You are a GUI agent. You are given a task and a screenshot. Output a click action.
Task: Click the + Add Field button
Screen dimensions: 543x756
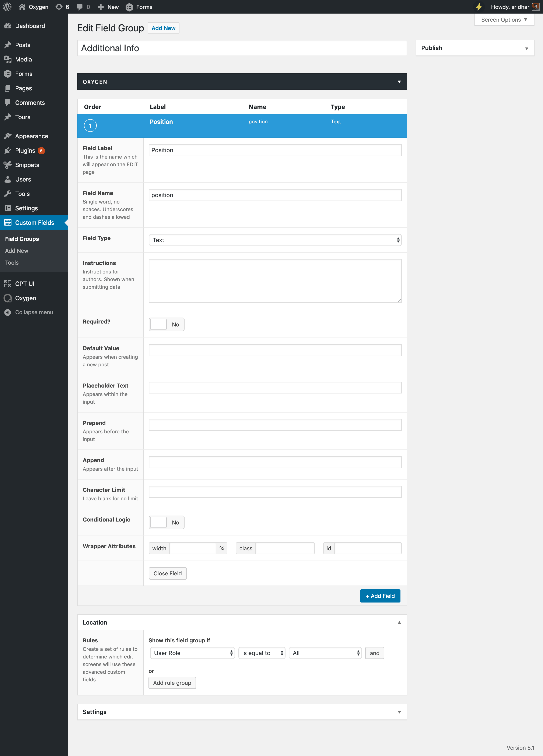[380, 596]
